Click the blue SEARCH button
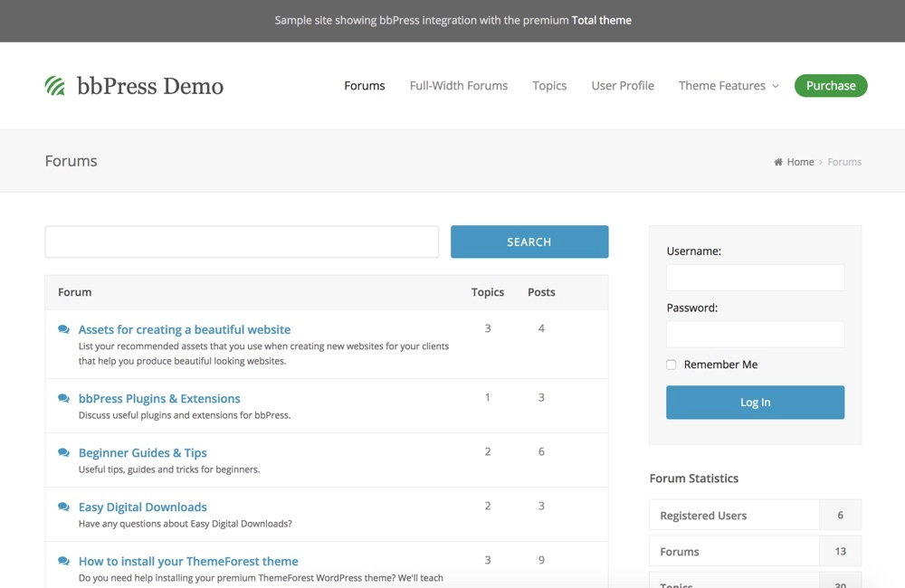 [529, 242]
